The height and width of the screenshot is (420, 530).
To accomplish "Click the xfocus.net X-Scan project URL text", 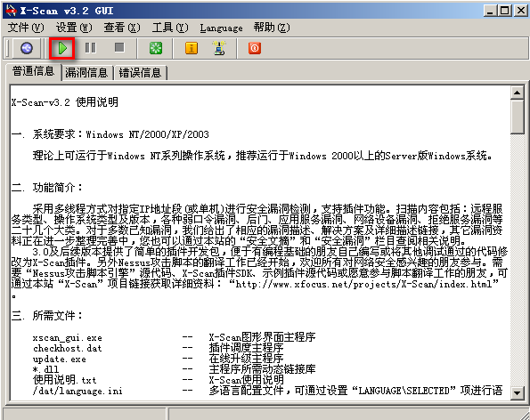I will pos(363,284).
